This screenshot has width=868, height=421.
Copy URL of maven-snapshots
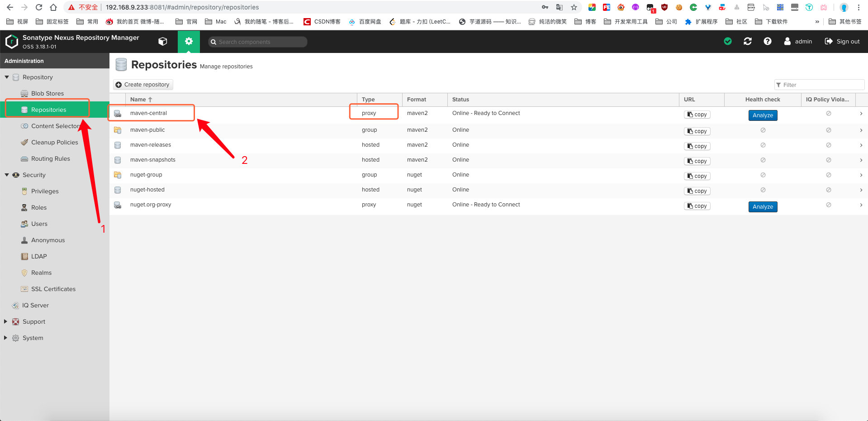click(697, 161)
